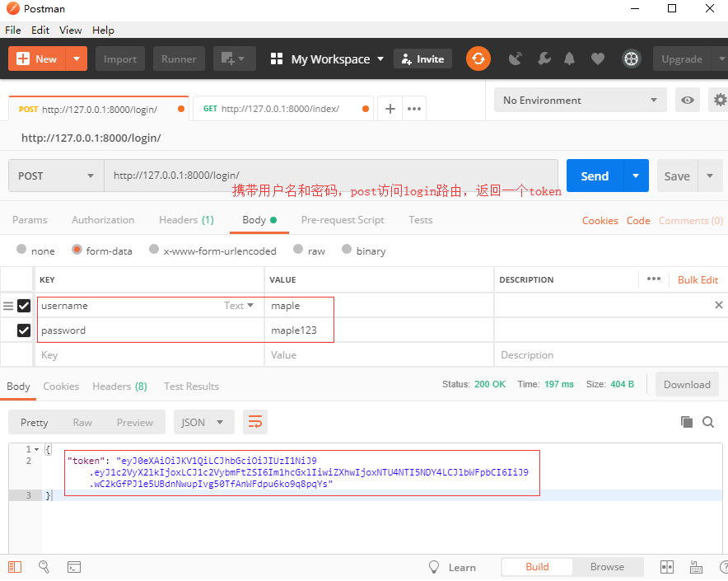
Task: Select the binary body type
Action: [347, 249]
